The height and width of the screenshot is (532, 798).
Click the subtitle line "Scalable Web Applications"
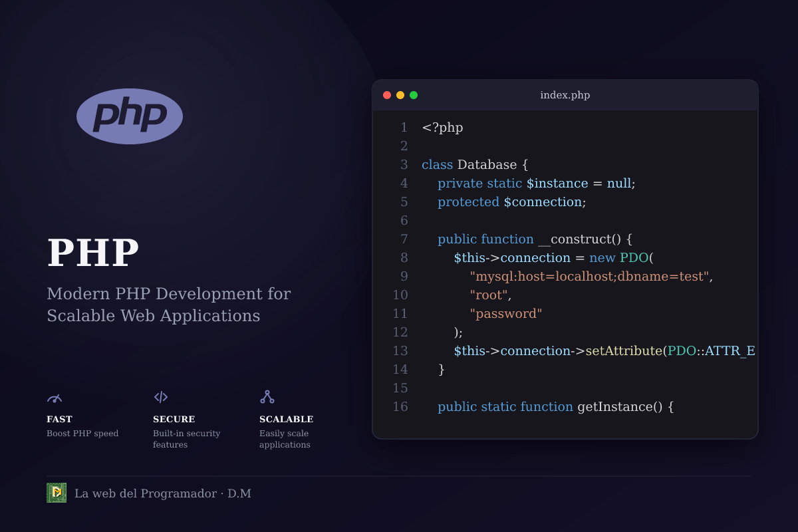[x=154, y=315]
